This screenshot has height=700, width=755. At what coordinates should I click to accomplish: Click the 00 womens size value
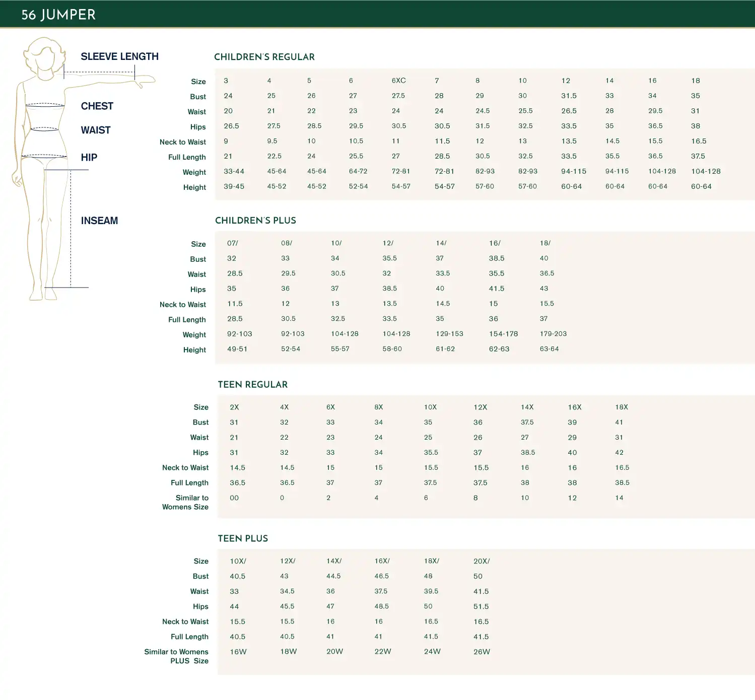point(234,498)
